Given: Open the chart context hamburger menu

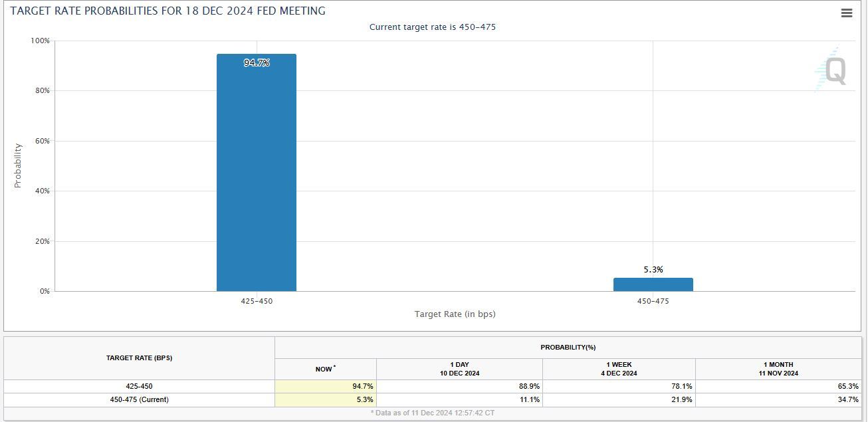Looking at the screenshot, I should click(x=846, y=13).
